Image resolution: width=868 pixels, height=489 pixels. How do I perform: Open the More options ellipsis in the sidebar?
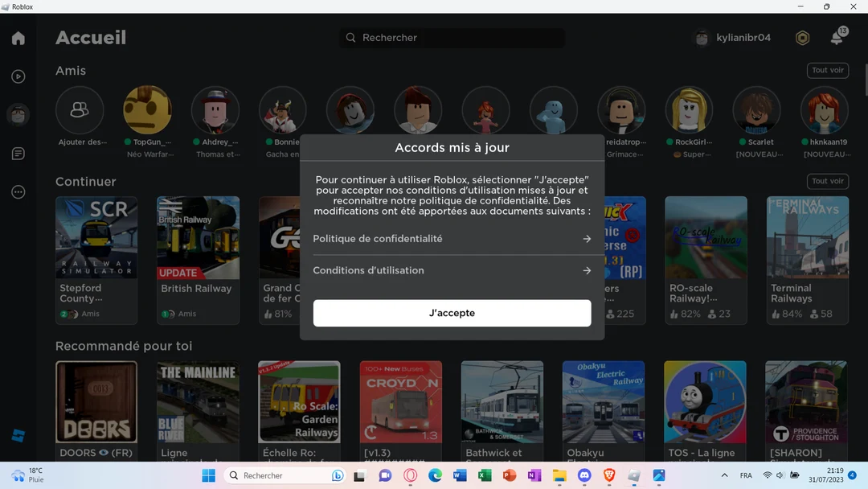click(x=18, y=191)
